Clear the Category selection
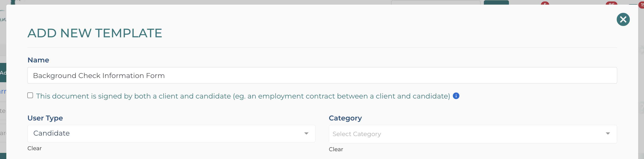Screen dimensions: 644x159 pos(336,149)
